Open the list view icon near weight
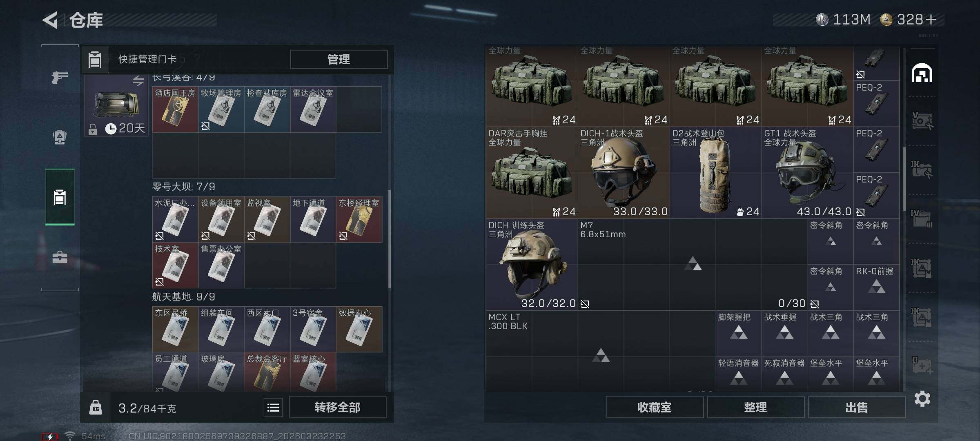980x441 pixels. coord(273,408)
